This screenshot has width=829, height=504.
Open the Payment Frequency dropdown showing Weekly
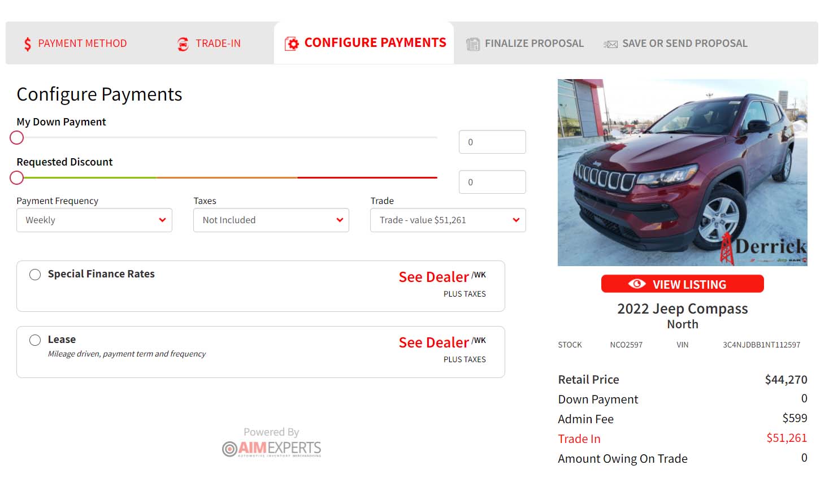coord(94,220)
